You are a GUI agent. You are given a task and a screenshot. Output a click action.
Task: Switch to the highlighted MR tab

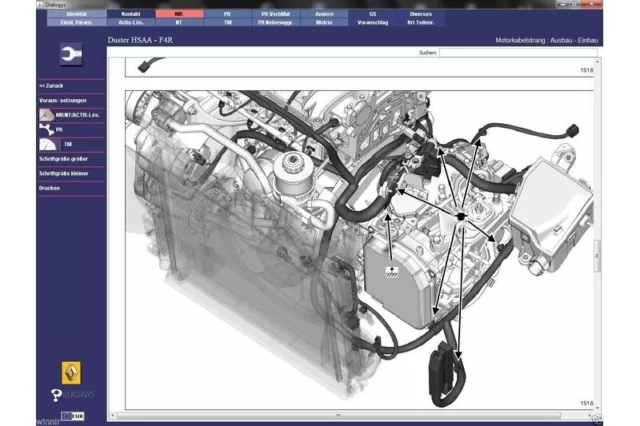tap(179, 14)
